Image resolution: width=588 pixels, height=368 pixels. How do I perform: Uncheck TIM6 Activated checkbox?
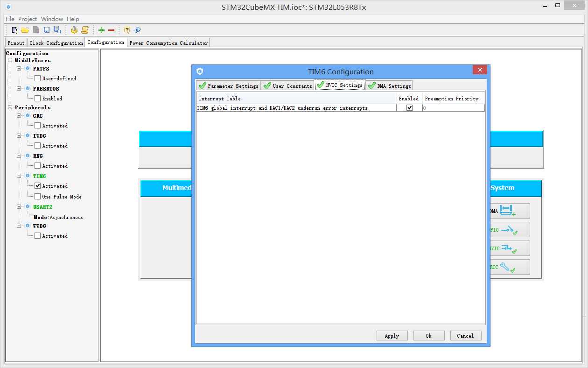point(37,185)
